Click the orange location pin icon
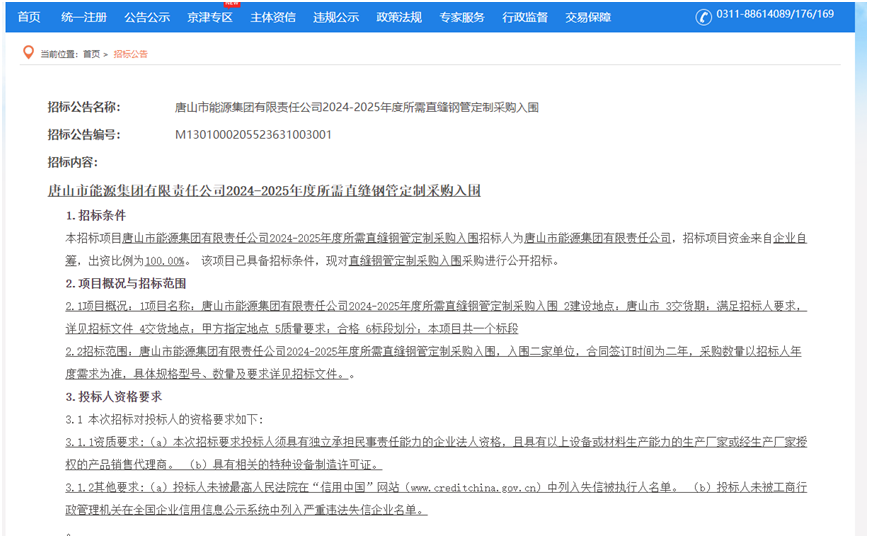This screenshot has width=869, height=538. (x=28, y=53)
